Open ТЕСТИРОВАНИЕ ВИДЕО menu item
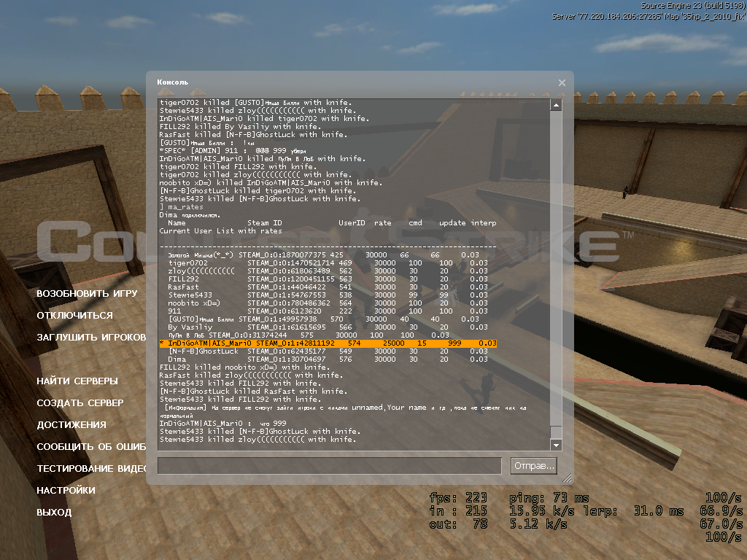Viewport: 747px width, 560px height. pos(91,469)
